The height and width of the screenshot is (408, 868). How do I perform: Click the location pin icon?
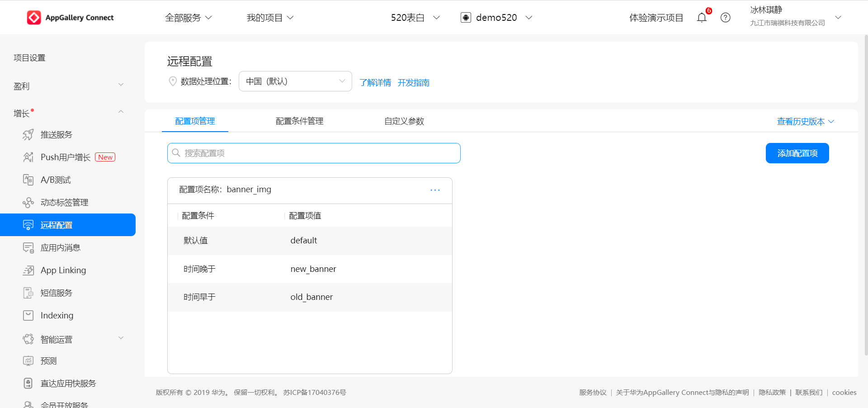click(x=172, y=81)
